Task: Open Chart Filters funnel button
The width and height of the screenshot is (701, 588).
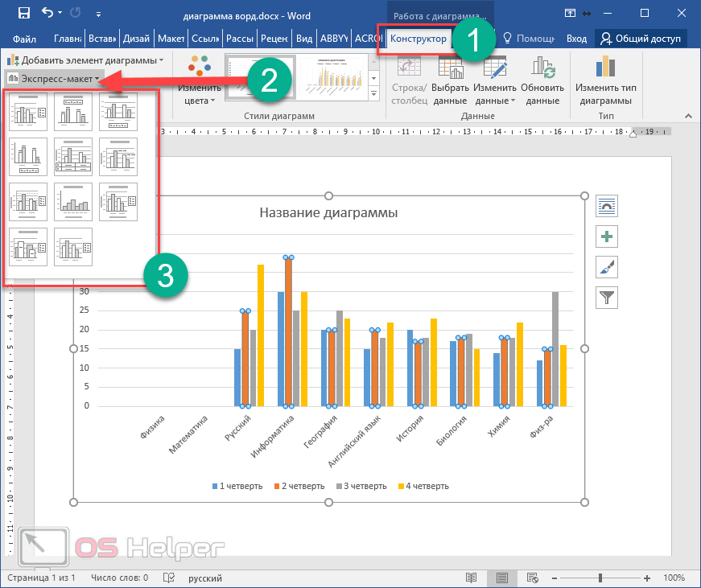Action: tap(606, 298)
